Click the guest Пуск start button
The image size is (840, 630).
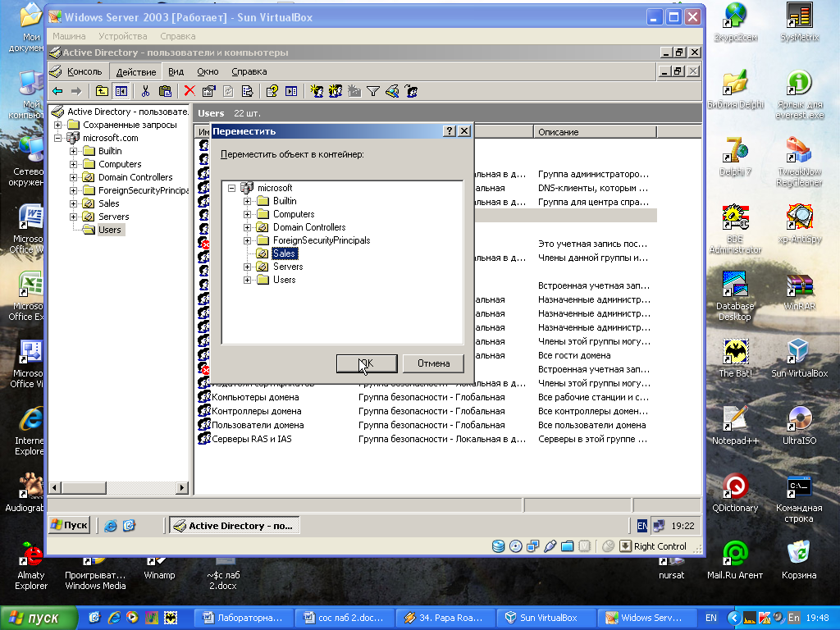pyautogui.click(x=69, y=526)
